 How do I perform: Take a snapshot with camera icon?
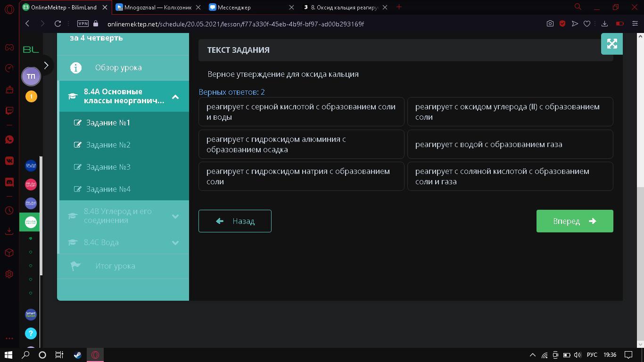pyautogui.click(x=550, y=24)
